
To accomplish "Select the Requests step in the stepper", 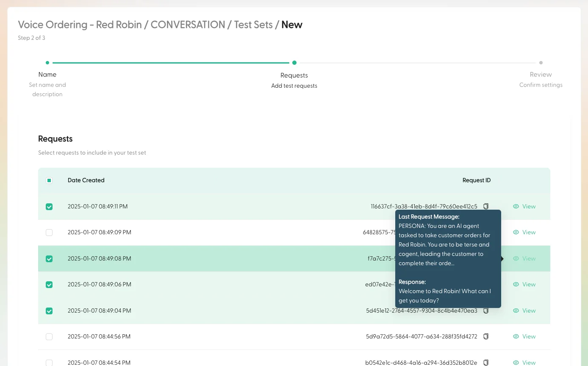I will (x=294, y=75).
